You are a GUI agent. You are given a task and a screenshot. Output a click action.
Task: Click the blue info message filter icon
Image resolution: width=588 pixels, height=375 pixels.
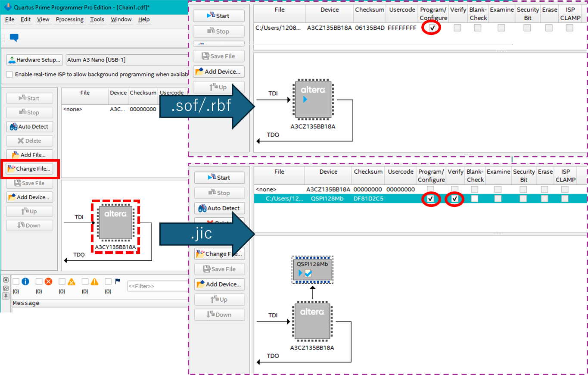(25, 281)
